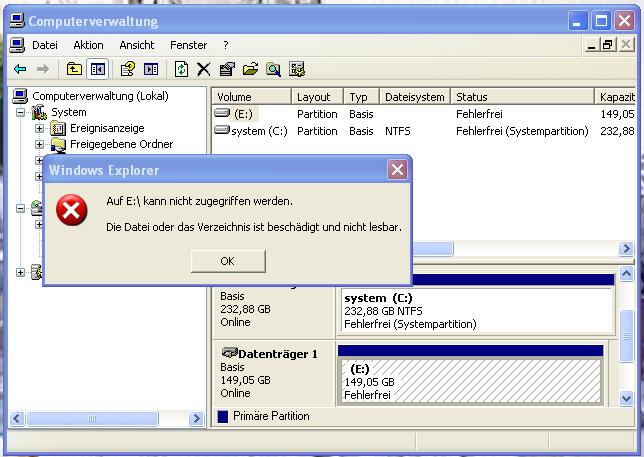This screenshot has width=644, height=457.
Task: Click the Datenträger 1 disk label
Action: pos(278,354)
